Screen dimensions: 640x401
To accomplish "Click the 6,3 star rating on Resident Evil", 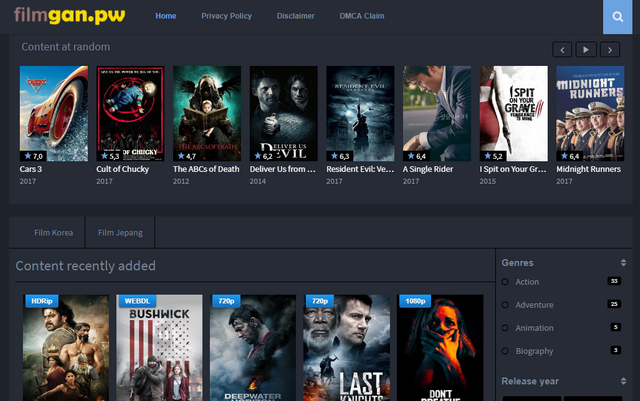I will coord(340,156).
